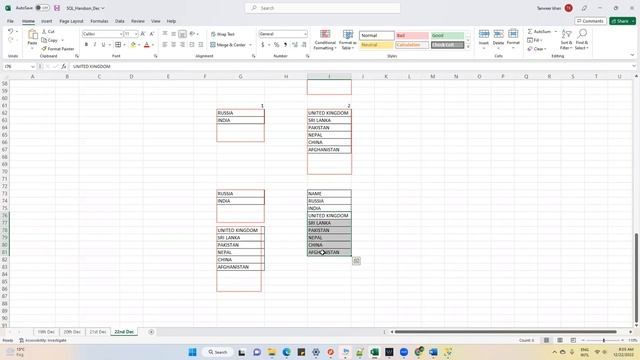The height and width of the screenshot is (360, 640).
Task: Click the Insert Function fx icon
Action: pos(64,66)
